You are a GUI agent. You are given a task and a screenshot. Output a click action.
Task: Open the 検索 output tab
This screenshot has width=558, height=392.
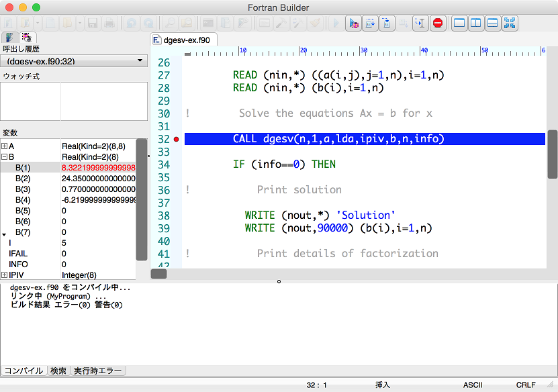point(58,371)
